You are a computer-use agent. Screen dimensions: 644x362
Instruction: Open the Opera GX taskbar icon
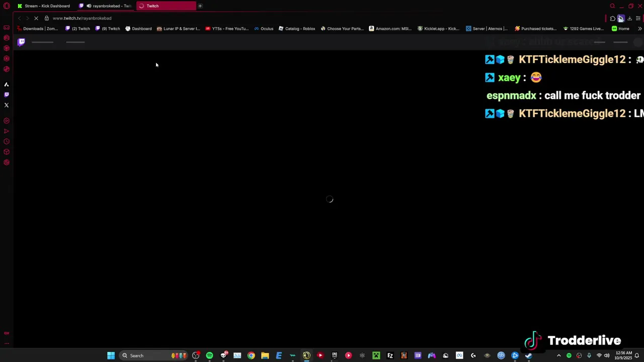(x=306, y=355)
